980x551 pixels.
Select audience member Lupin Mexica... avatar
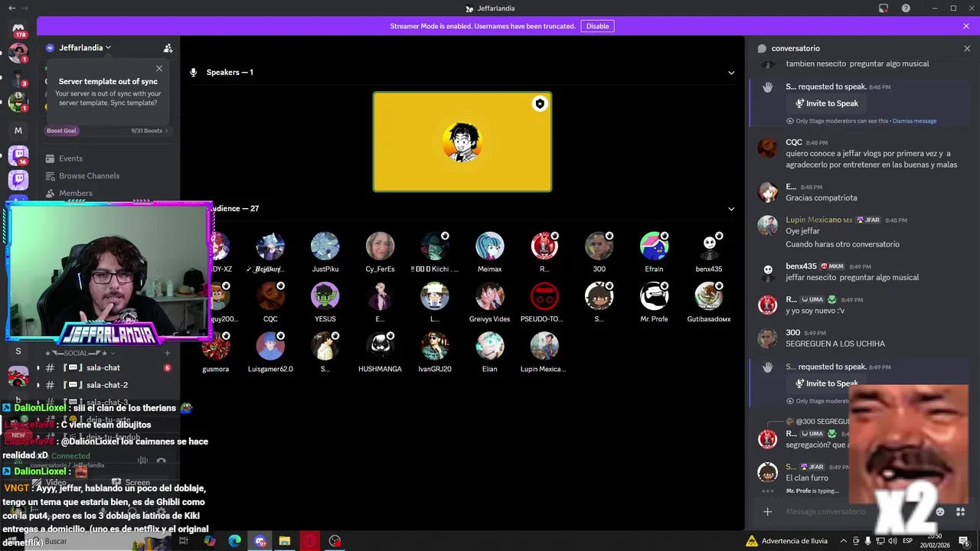(x=544, y=346)
